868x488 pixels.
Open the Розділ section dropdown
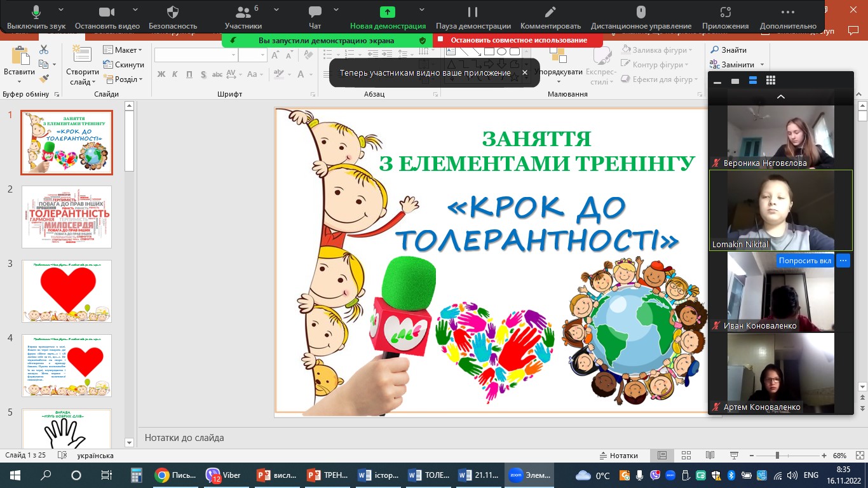pyautogui.click(x=123, y=79)
